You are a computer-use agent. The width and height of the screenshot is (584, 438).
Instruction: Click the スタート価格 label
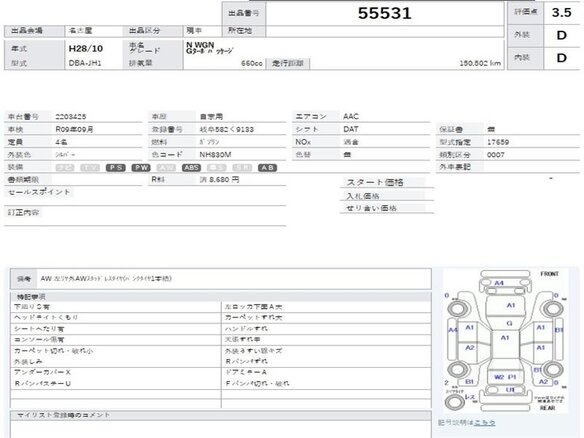(x=375, y=182)
